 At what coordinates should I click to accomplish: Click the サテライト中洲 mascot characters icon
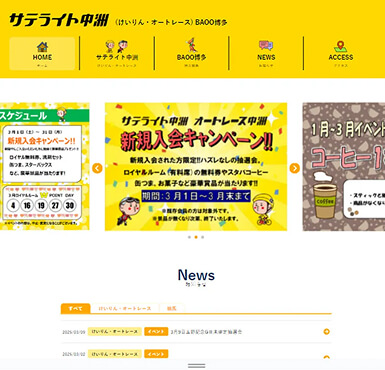point(117,46)
